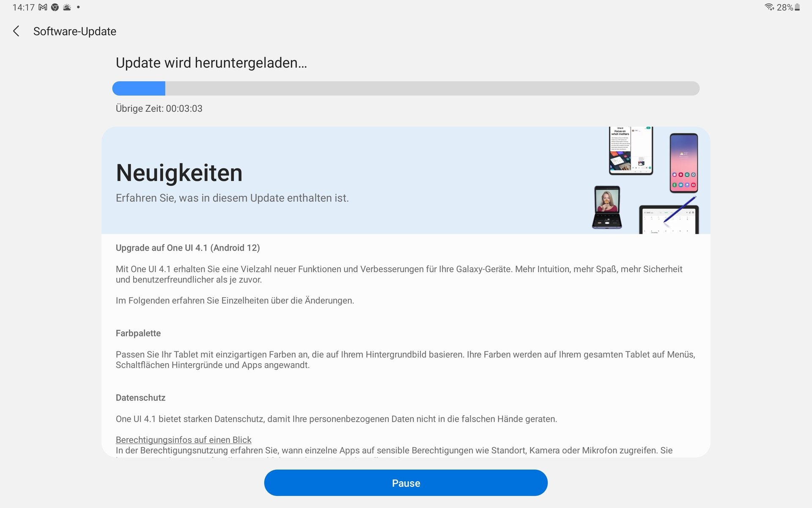
Task: Click the download progress bar
Action: tap(406, 88)
